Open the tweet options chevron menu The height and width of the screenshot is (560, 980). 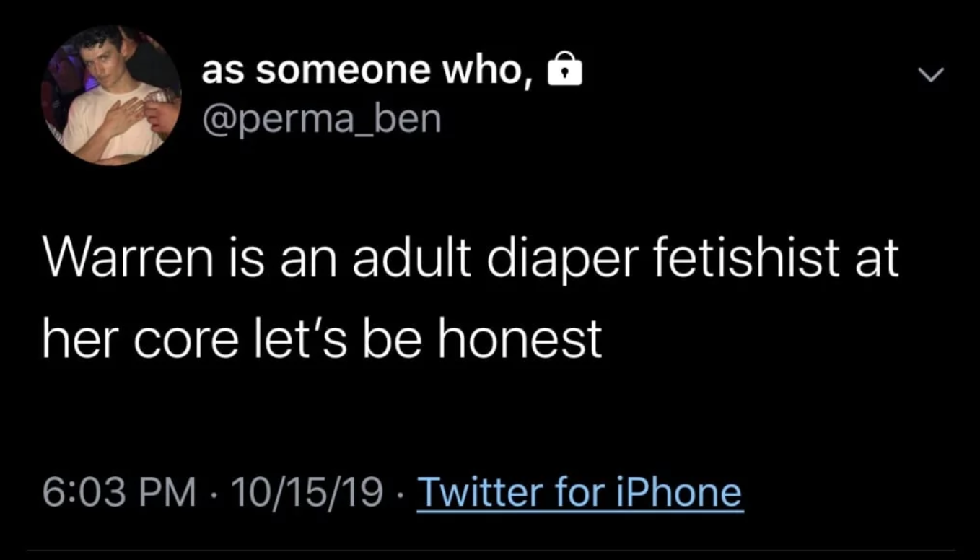pos(929,74)
